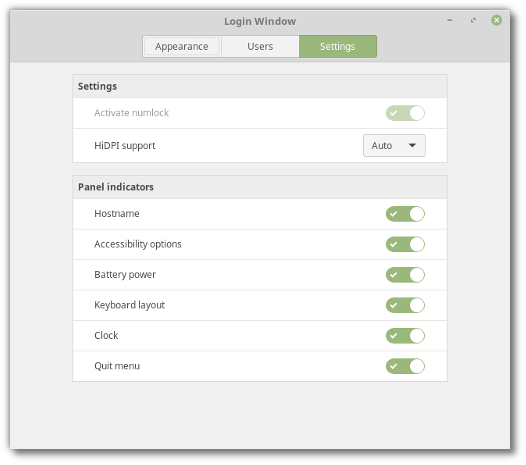The width and height of the screenshot is (526, 465).
Task: Disable Keyboard layout indicator switch
Action: (x=405, y=305)
